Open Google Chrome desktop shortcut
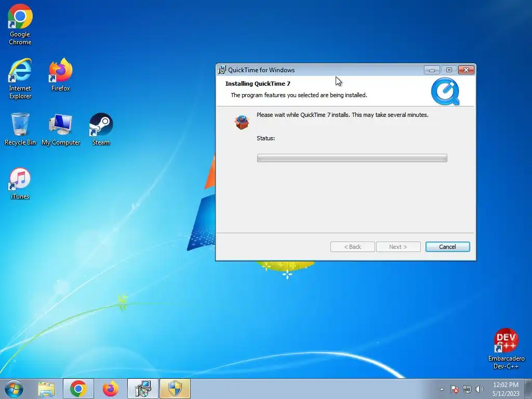Image resolution: width=532 pixels, height=399 pixels. 20,24
